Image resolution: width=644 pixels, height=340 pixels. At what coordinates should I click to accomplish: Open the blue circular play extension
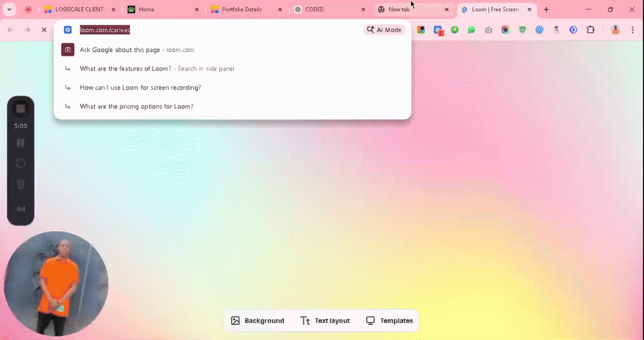pyautogui.click(x=574, y=30)
